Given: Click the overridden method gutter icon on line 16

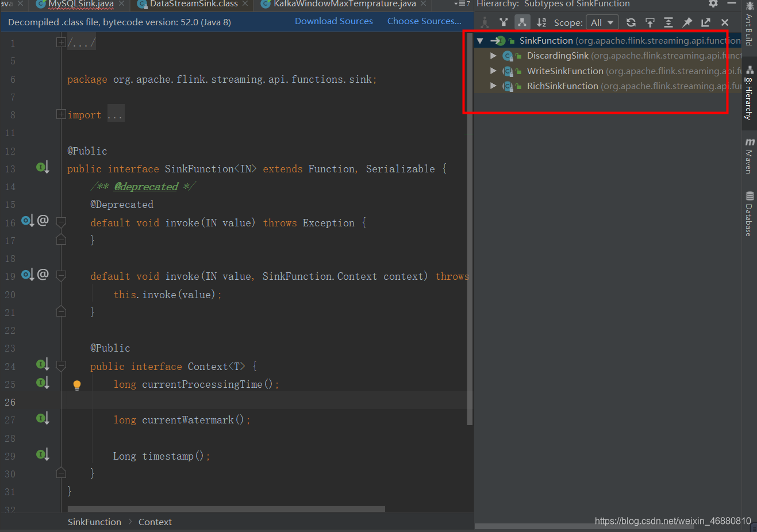Looking at the screenshot, I should (28, 221).
